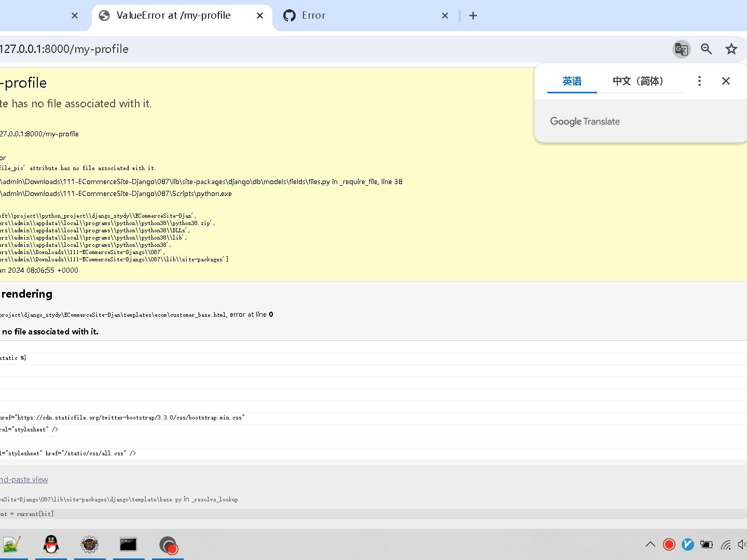Screen dimensions: 747x560
Task: Open the screen recorder taskbar icon
Action: 168,545
